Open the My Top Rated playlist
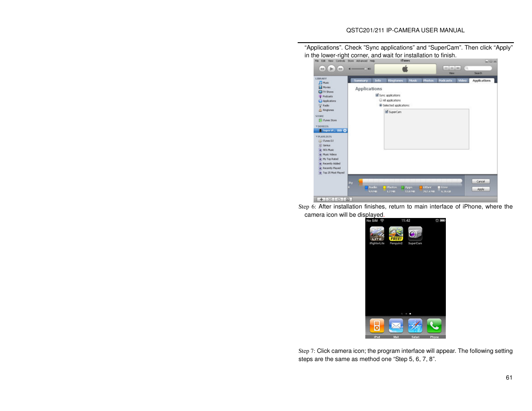This screenshot has height=411, width=532. tap(329, 159)
